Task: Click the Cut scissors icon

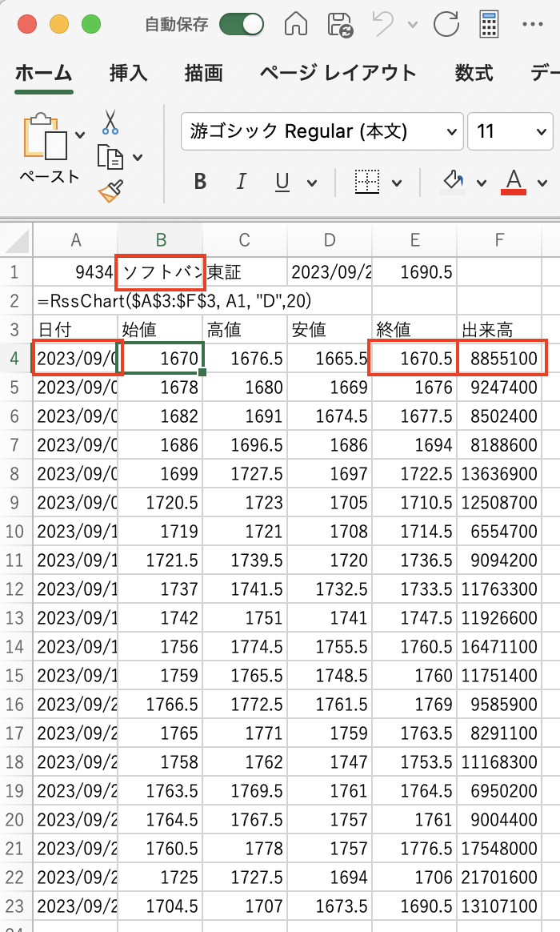Action: coord(110,123)
